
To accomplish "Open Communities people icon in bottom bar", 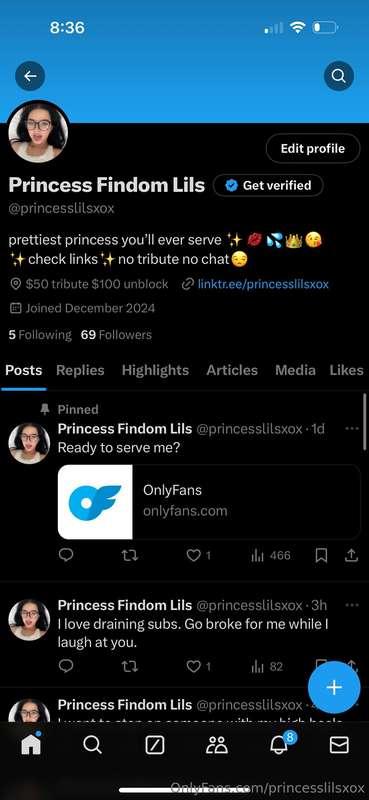I will point(217,745).
